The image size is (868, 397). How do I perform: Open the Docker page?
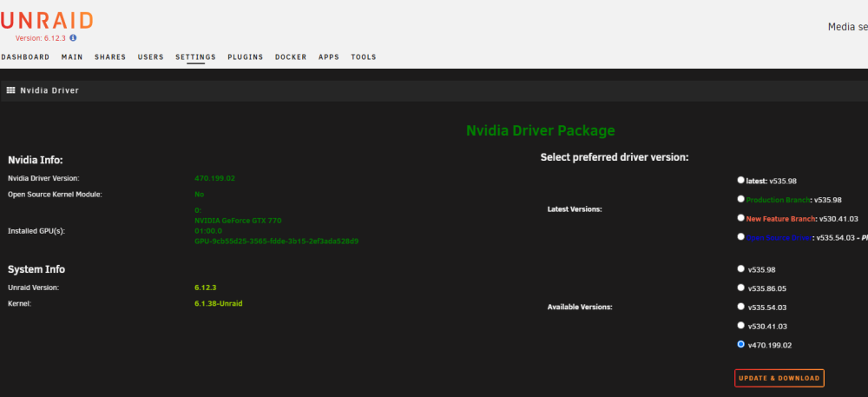click(291, 57)
